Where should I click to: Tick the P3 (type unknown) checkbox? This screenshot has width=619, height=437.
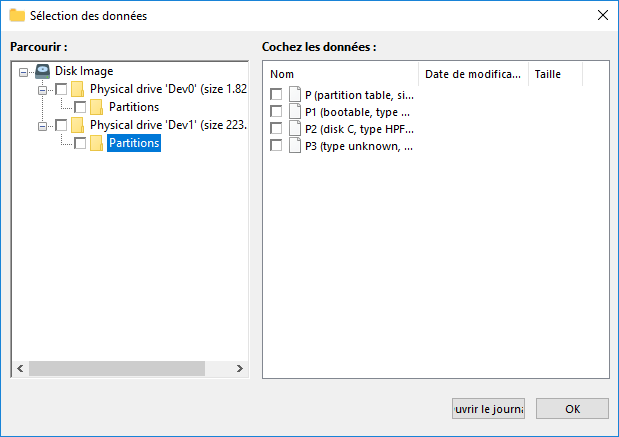point(276,145)
